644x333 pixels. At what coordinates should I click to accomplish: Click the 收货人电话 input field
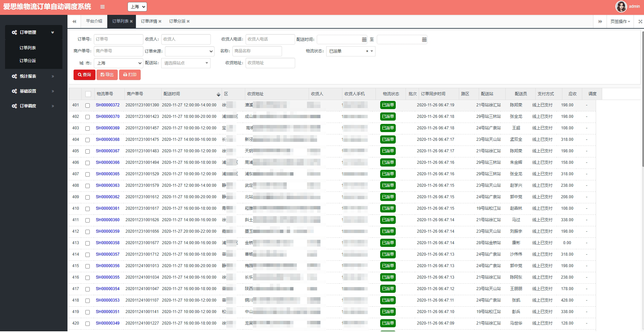click(x=270, y=39)
